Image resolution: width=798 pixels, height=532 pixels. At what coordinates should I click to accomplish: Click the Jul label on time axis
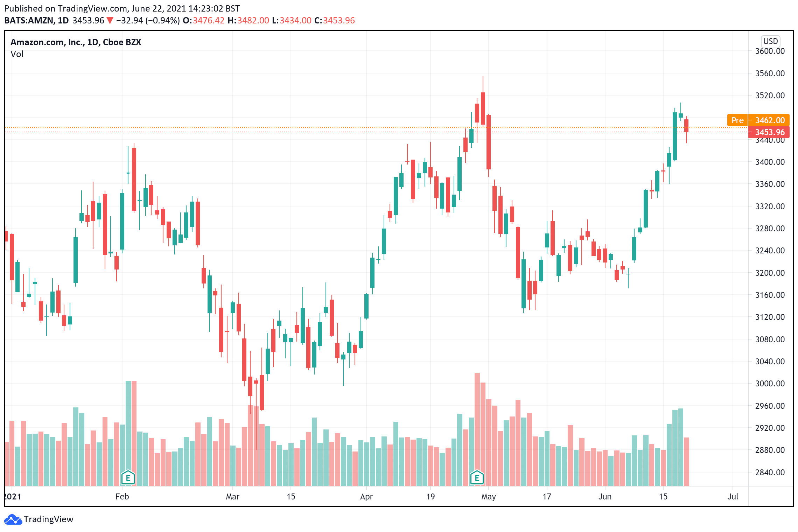point(733,497)
